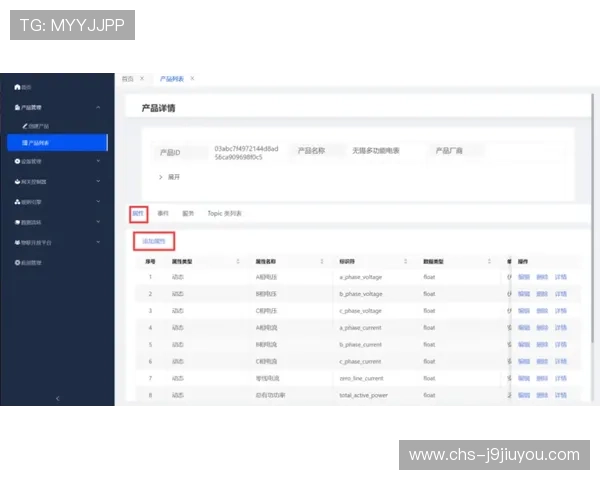Expand the 设备管理 sidebar group
This screenshot has width=600, height=480.
(x=98, y=161)
